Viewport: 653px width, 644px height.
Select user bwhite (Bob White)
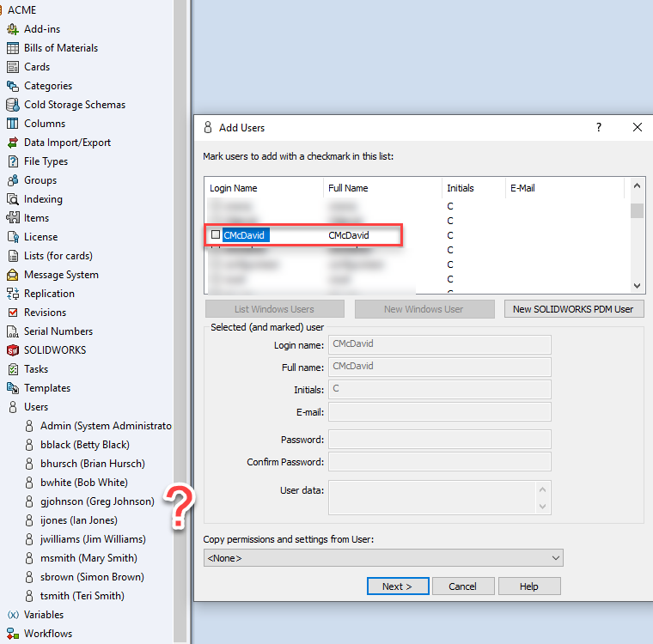[x=84, y=483]
